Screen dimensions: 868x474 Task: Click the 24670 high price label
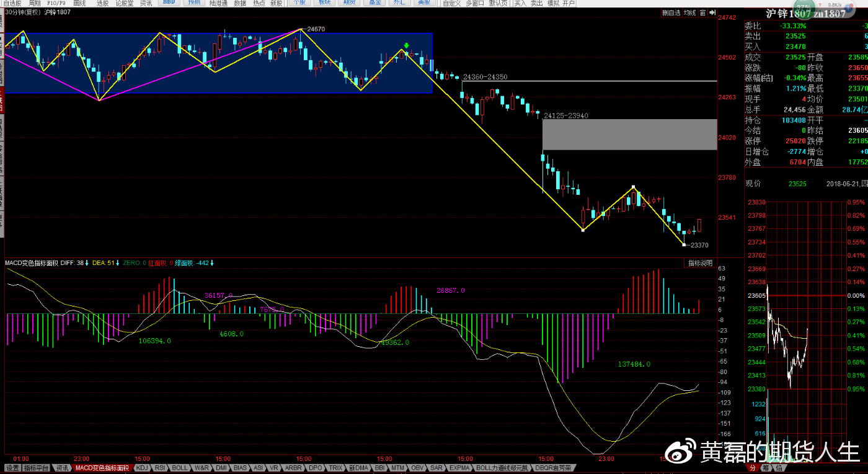pyautogui.click(x=316, y=29)
